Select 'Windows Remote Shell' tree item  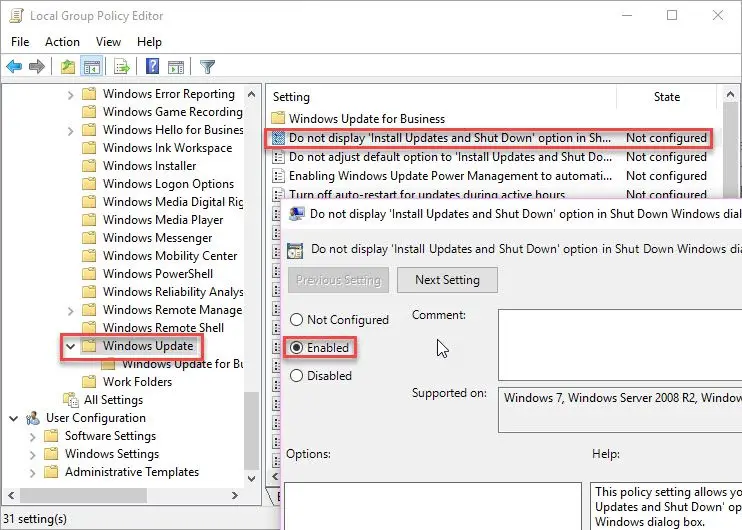pos(163,327)
